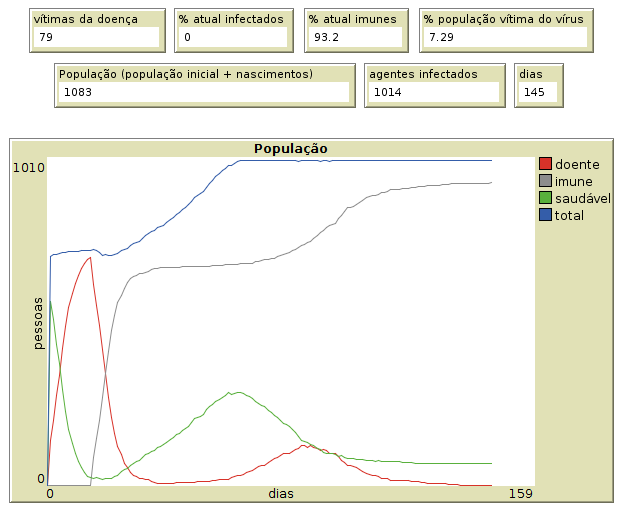Screen dimensions: 625x517
Task: Click the blue total legend swatch
Action: click(545, 215)
